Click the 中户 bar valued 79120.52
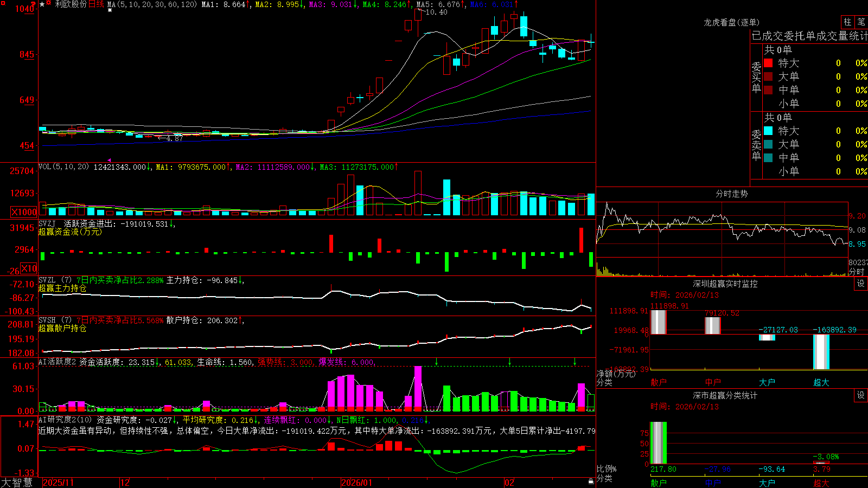The height and width of the screenshot is (488, 868). coord(713,326)
